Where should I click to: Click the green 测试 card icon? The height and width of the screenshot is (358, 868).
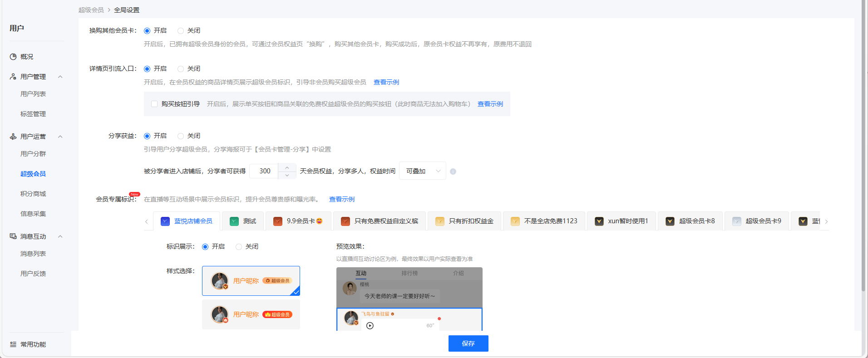point(234,221)
